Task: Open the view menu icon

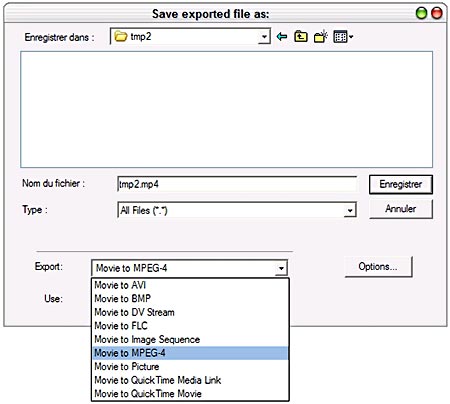Action: tap(343, 36)
